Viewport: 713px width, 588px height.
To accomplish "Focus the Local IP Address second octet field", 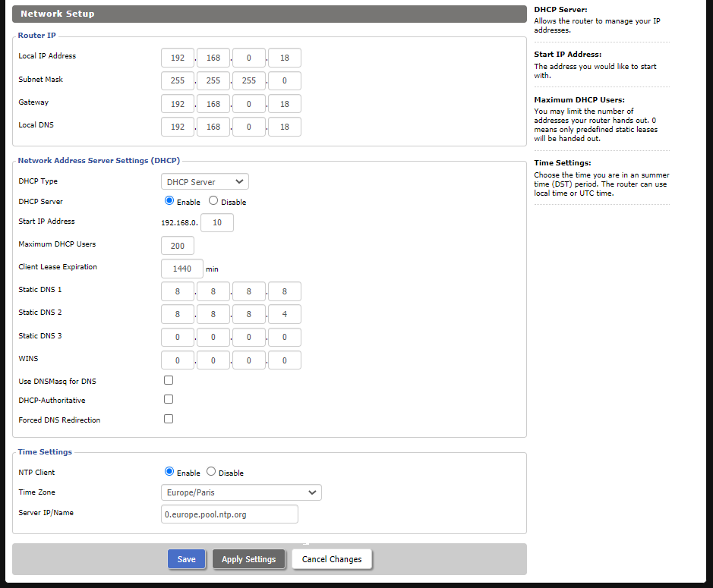I will [x=213, y=58].
